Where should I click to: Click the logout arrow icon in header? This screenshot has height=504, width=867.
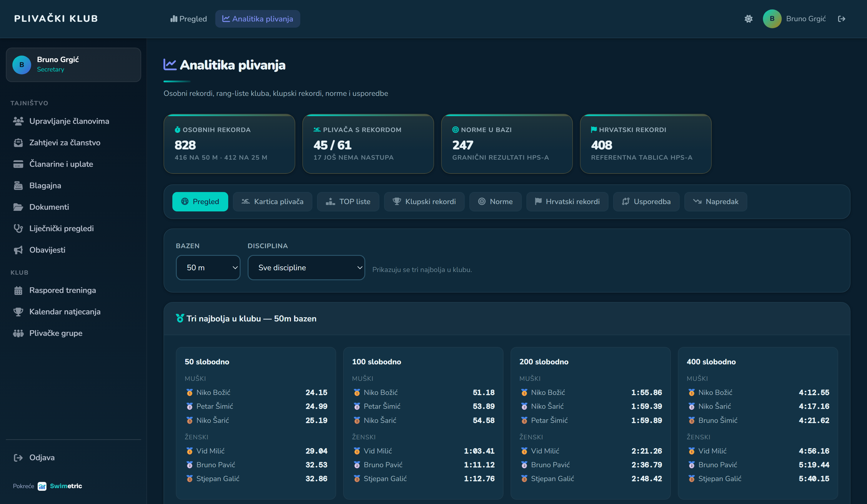click(841, 19)
